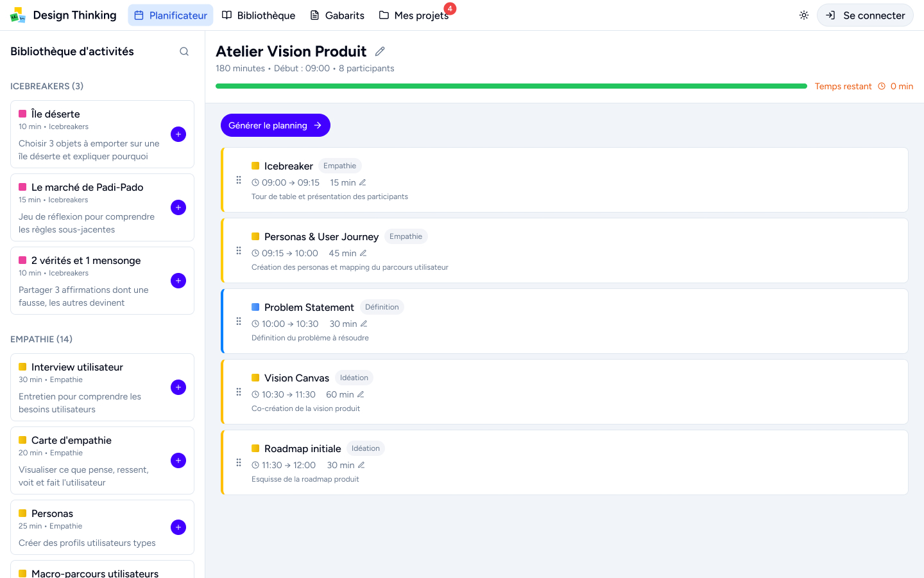924x578 pixels.
Task: Open the Bibliothèque tab
Action: [259, 15]
